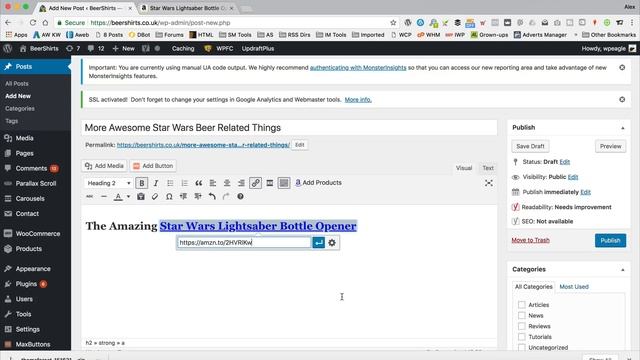This screenshot has height=360, width=640.
Task: Open special character omega picker
Action: 169,197
